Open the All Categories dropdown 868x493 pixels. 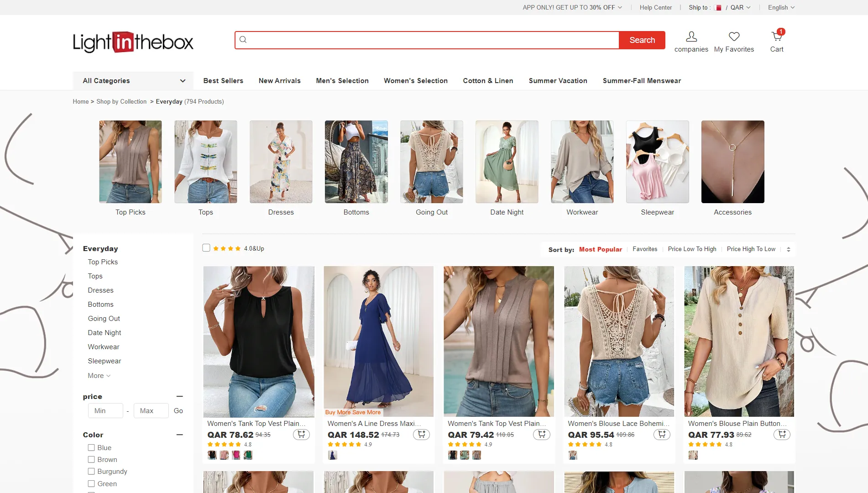click(x=133, y=81)
